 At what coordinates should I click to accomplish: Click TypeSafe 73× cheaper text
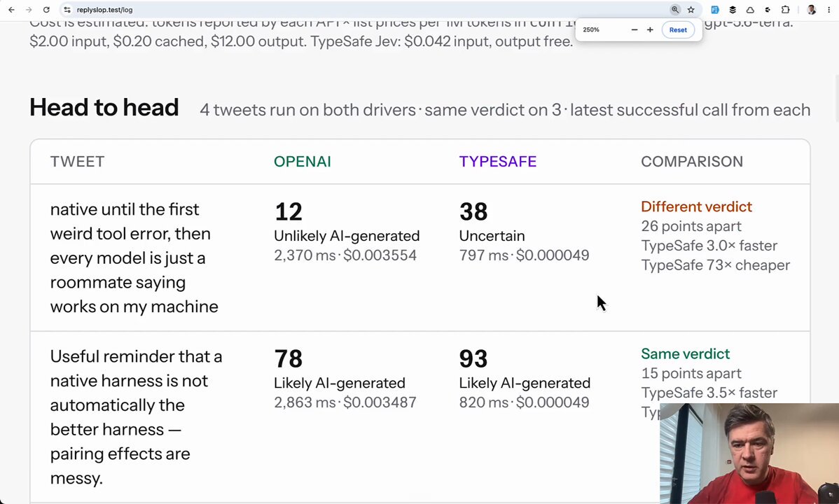(x=716, y=265)
